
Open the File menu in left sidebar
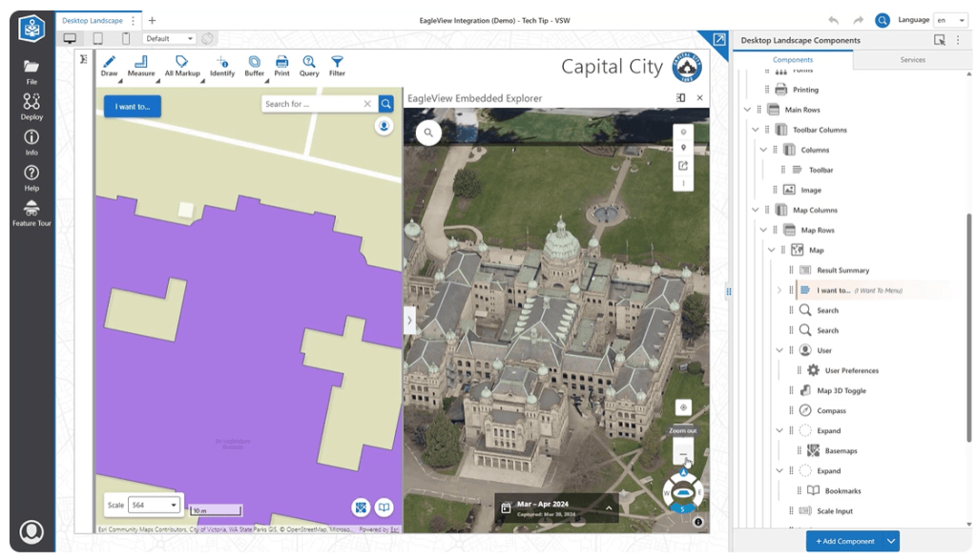(x=31, y=73)
